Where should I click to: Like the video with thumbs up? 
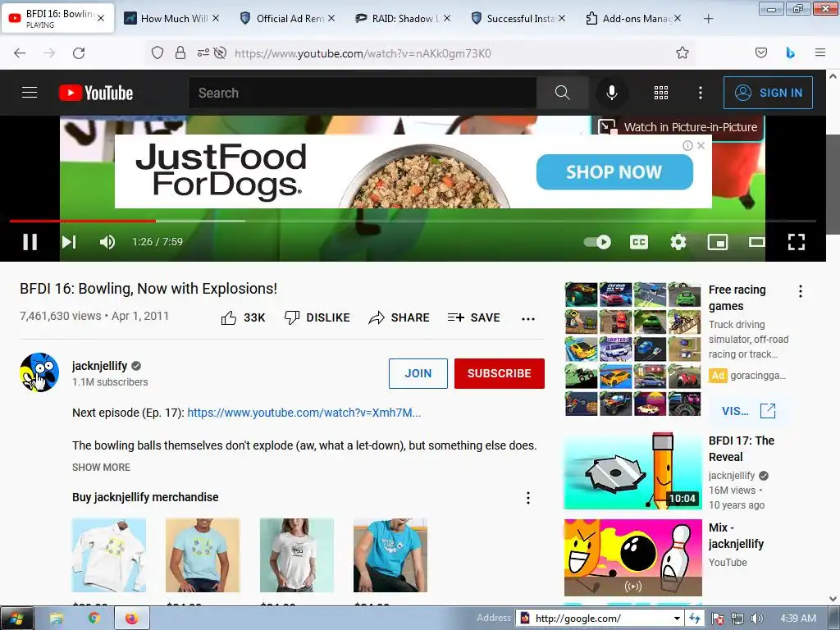pyautogui.click(x=243, y=317)
